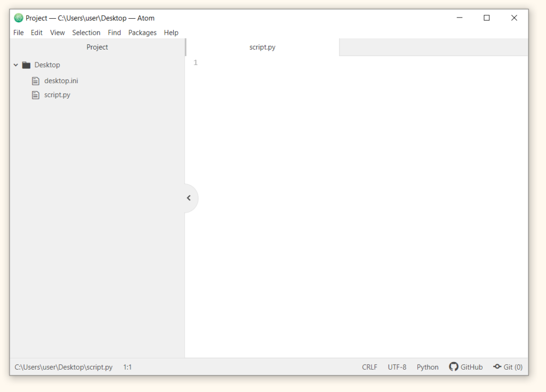Change the Python grammar selector

pyautogui.click(x=428, y=367)
